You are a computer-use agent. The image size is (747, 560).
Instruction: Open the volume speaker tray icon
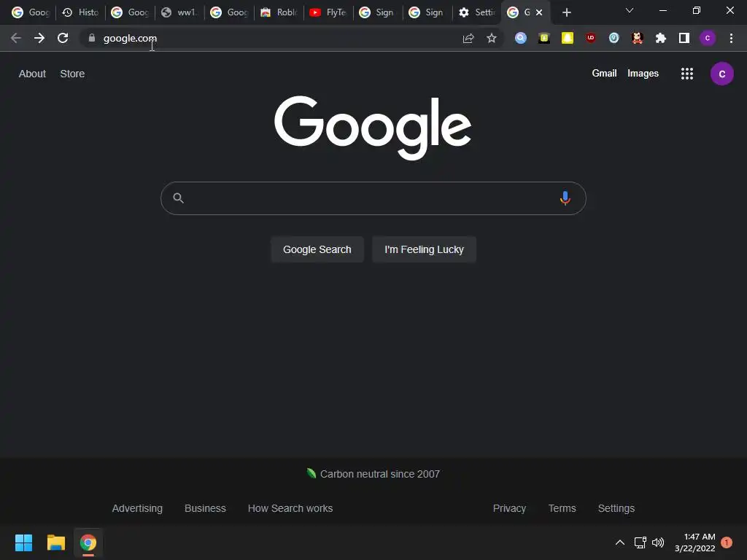[x=658, y=542]
